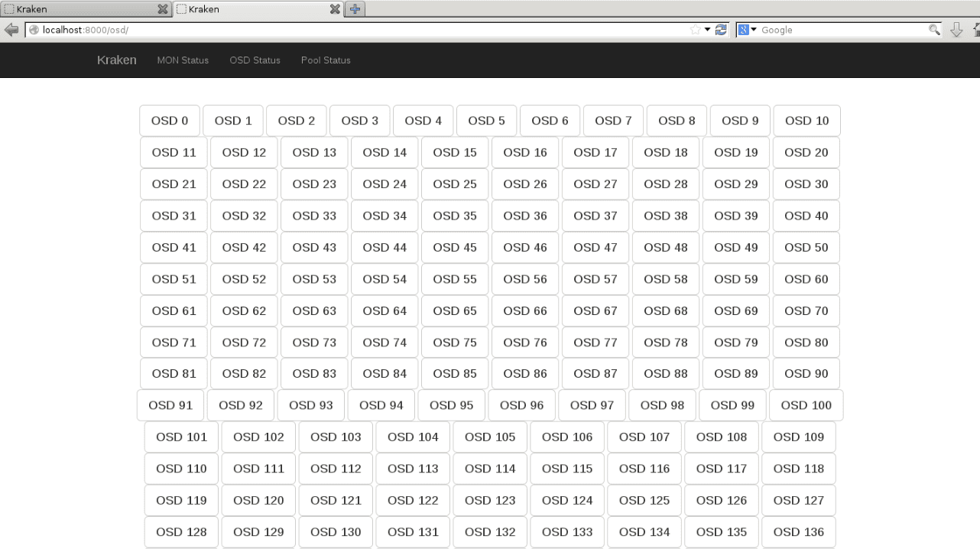980x549 pixels.
Task: Open MON Status in navbar
Action: (182, 60)
